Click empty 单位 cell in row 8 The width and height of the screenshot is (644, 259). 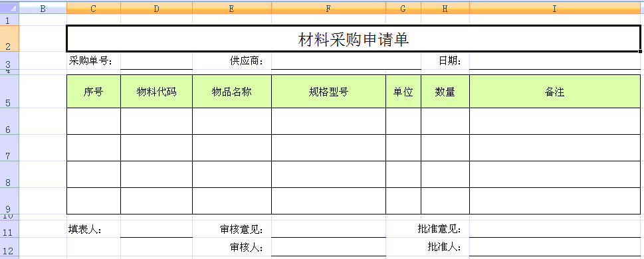[403, 175]
